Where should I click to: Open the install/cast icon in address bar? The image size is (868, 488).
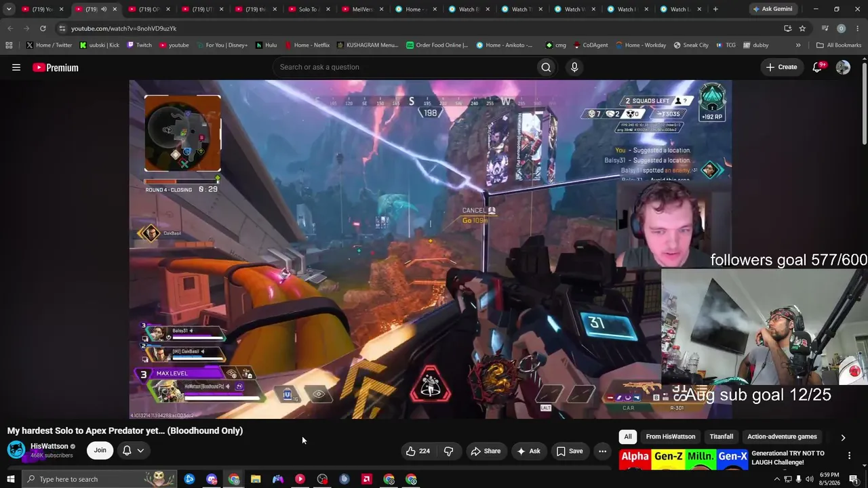(787, 28)
